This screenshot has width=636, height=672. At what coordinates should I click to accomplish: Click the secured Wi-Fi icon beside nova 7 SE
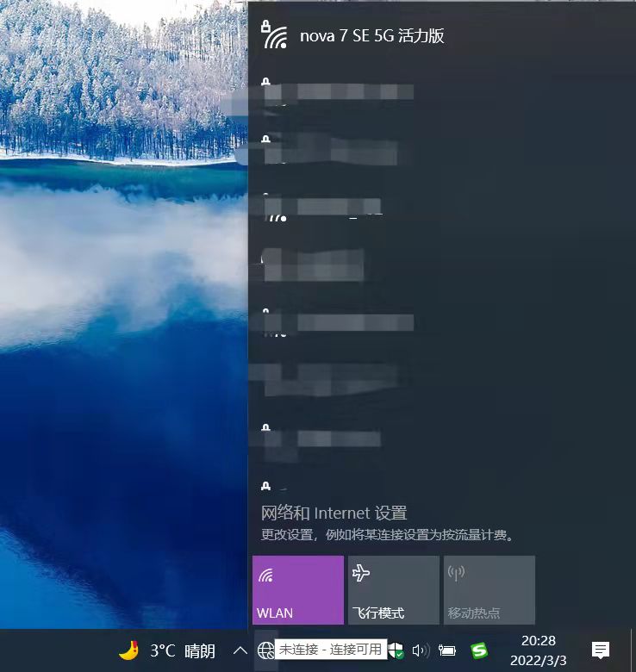[274, 35]
